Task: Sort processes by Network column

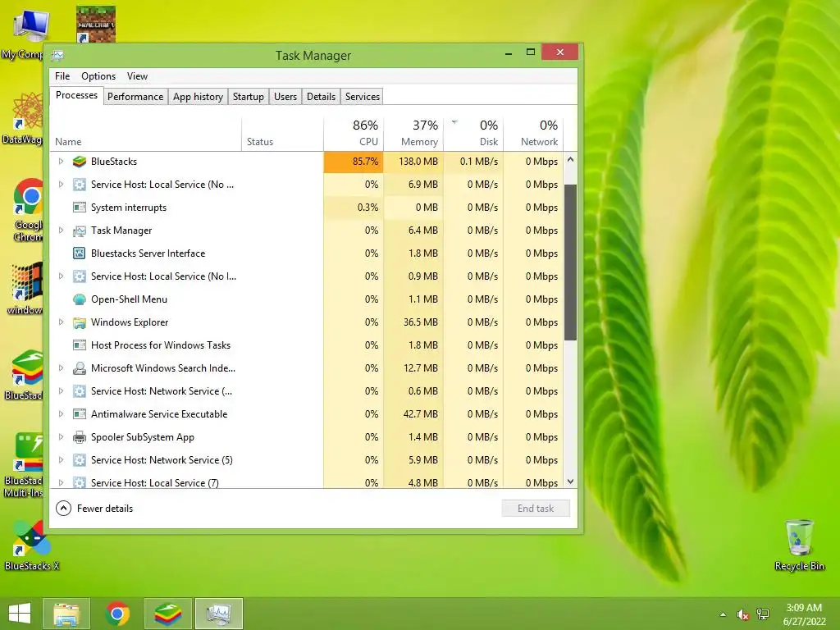Action: pos(533,132)
